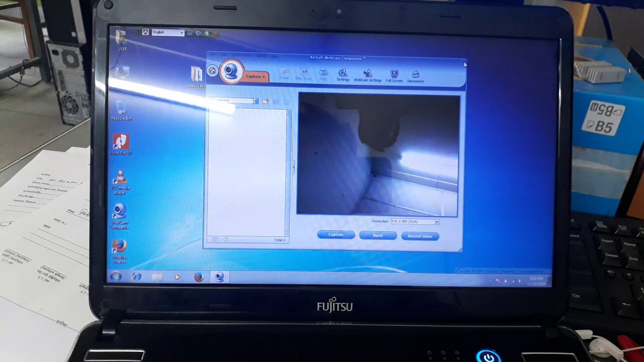The image size is (644, 362).
Task: Open WebCam Settings
Action: pyautogui.click(x=368, y=75)
